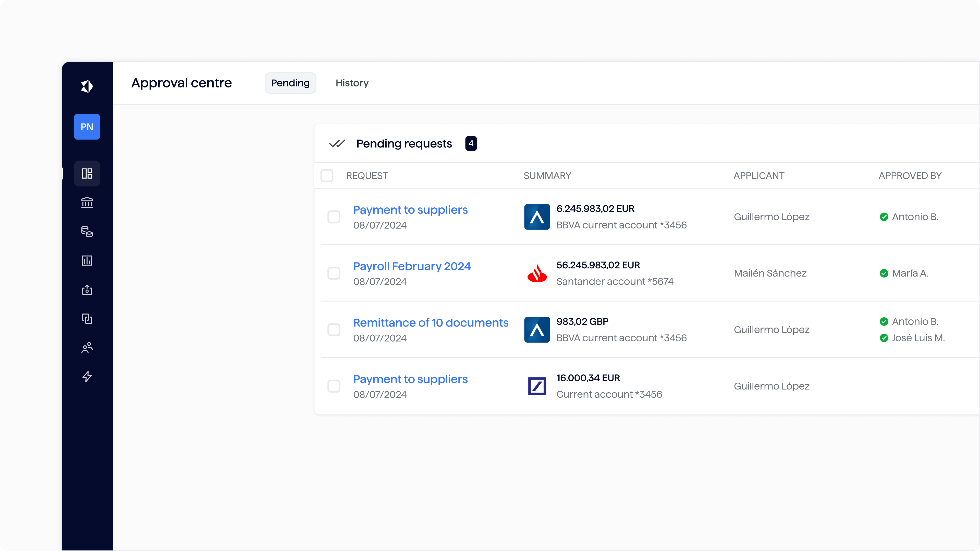The height and width of the screenshot is (551, 980).
Task: Click the app logo in sidebar
Action: click(x=87, y=86)
